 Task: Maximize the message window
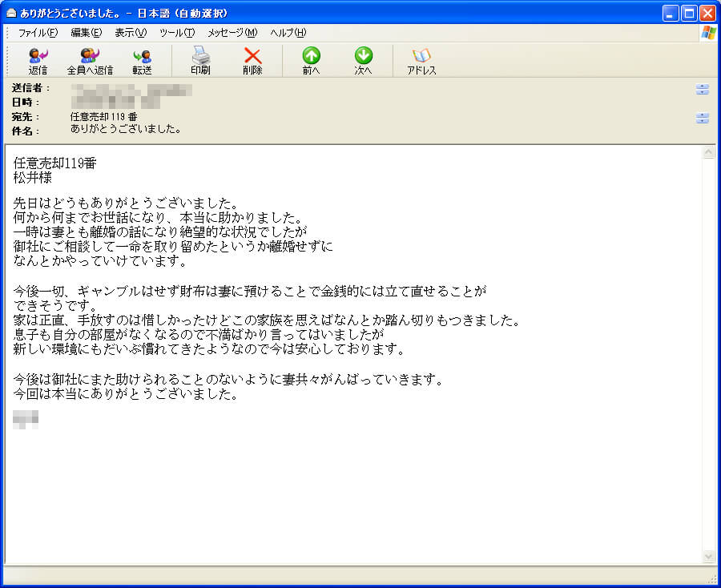(x=689, y=14)
